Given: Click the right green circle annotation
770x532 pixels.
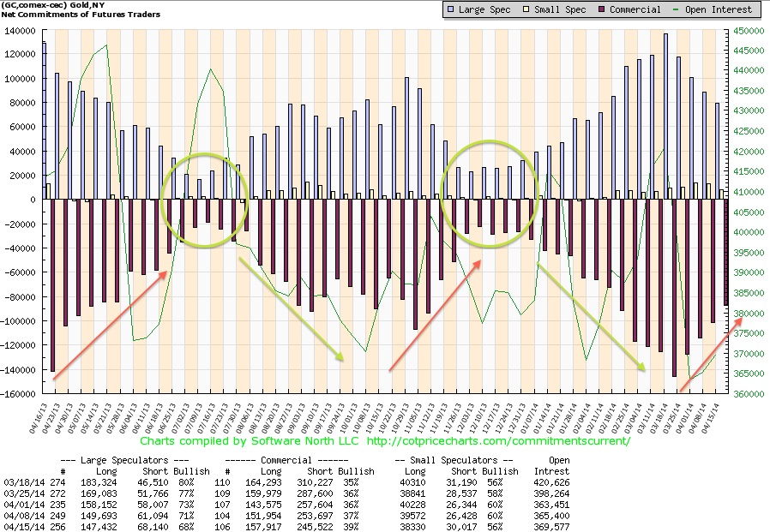Looking at the screenshot, I should tap(490, 194).
